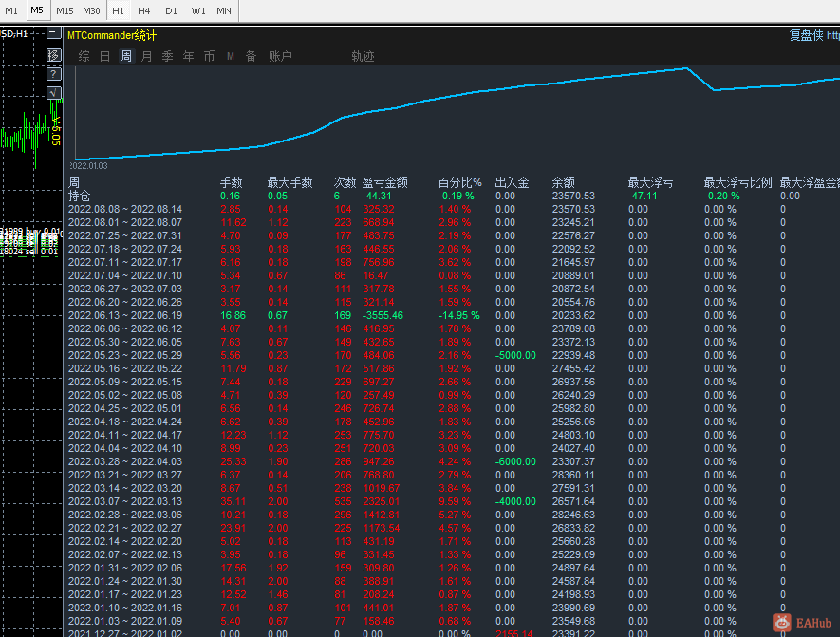Click the 盈亏金额 column header
This screenshot has width=840, height=637.
click(x=384, y=182)
